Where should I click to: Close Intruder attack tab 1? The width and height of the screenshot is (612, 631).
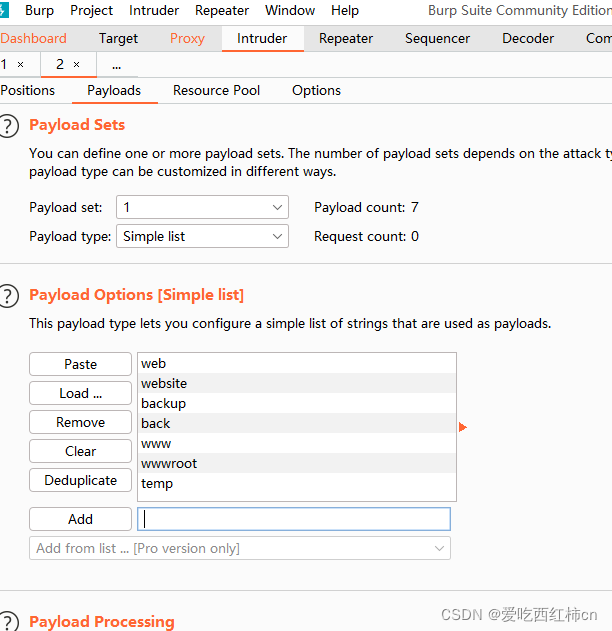coord(21,64)
